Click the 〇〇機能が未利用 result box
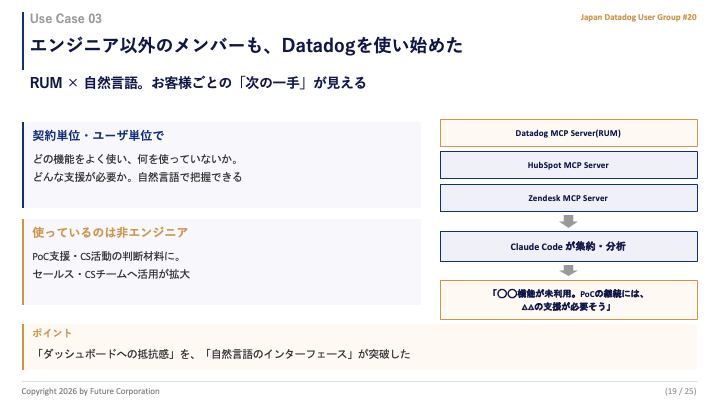This screenshot has height=405, width=720. pos(568,300)
